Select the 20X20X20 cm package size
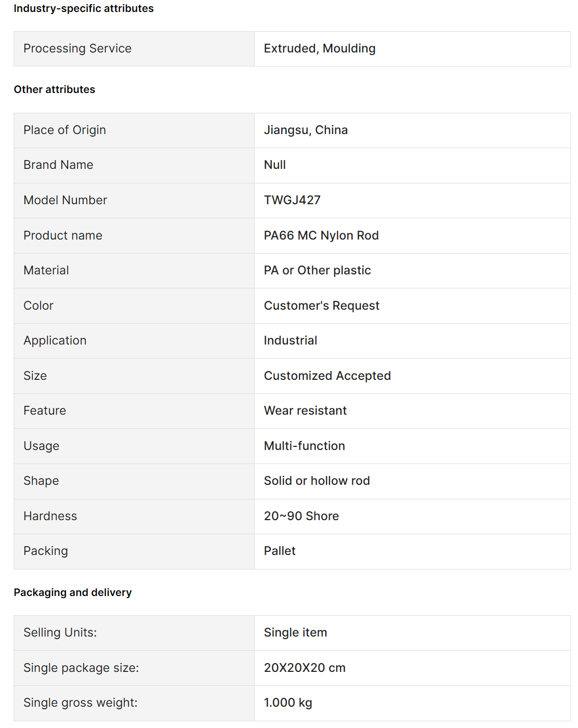The width and height of the screenshot is (578, 728). click(305, 668)
